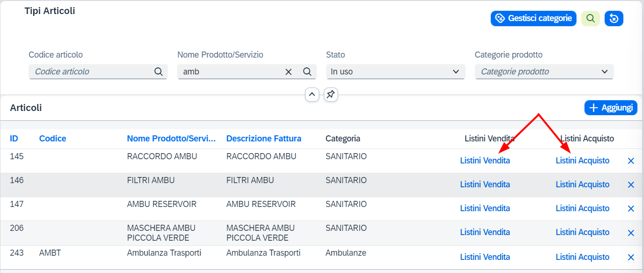This screenshot has width=644, height=273.
Task: Open the Stato dropdown showing In uso
Action: [396, 72]
